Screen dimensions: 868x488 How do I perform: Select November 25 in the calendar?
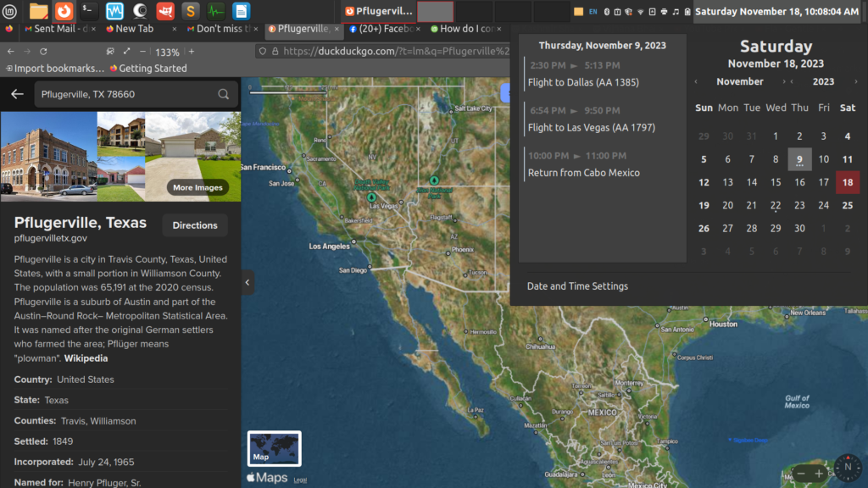847,205
